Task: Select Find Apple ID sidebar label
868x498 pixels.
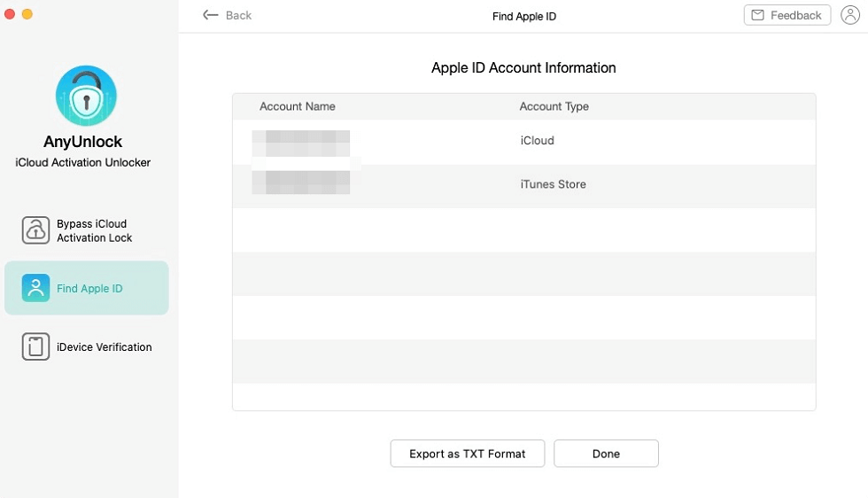Action: 89,288
